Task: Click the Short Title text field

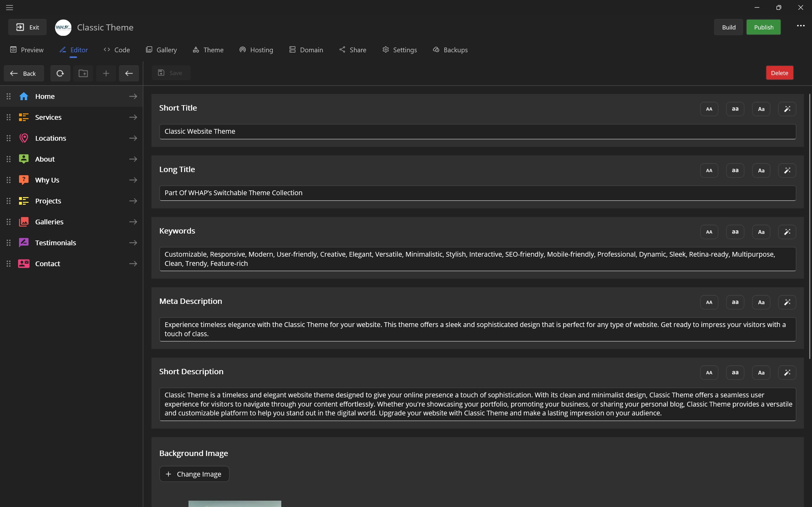Action: [x=477, y=132]
